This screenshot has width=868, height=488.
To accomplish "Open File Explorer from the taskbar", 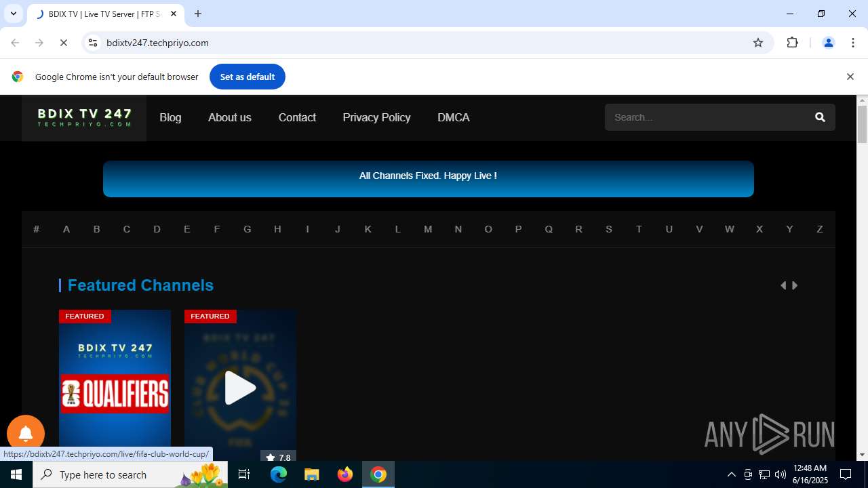I will [x=311, y=474].
